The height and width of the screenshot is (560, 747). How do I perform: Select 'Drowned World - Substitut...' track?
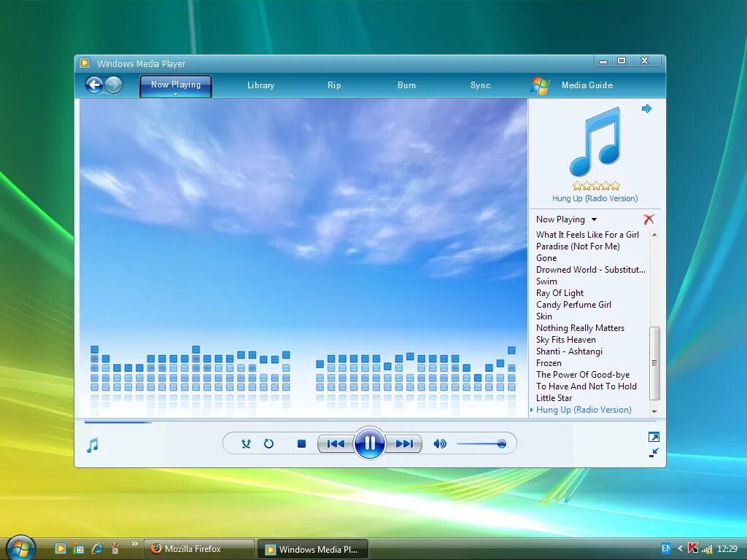[591, 270]
